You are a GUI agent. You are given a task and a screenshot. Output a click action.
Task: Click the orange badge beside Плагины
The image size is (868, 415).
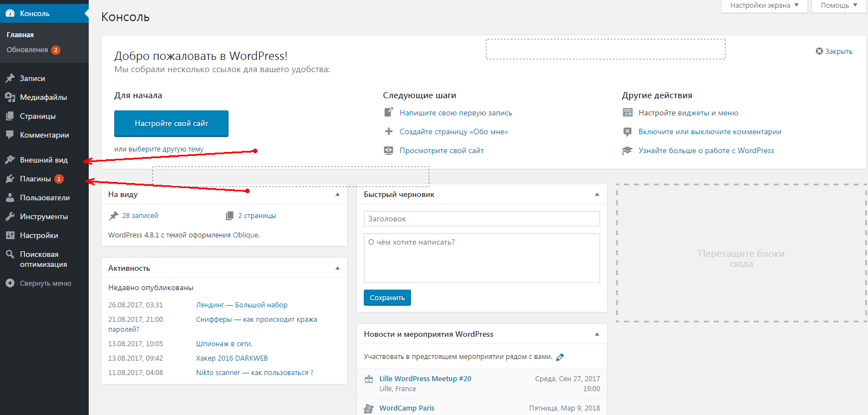tap(59, 179)
